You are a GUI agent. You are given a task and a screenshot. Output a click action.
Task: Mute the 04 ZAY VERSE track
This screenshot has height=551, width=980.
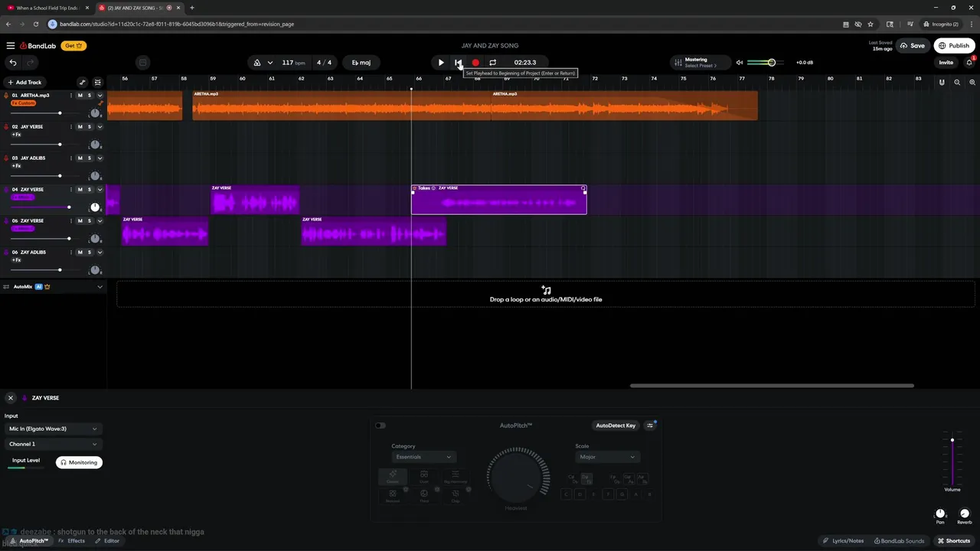click(x=80, y=190)
